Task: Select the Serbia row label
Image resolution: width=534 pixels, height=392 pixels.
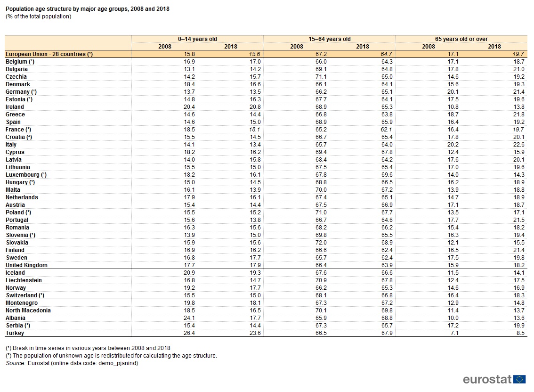Action: [18, 326]
